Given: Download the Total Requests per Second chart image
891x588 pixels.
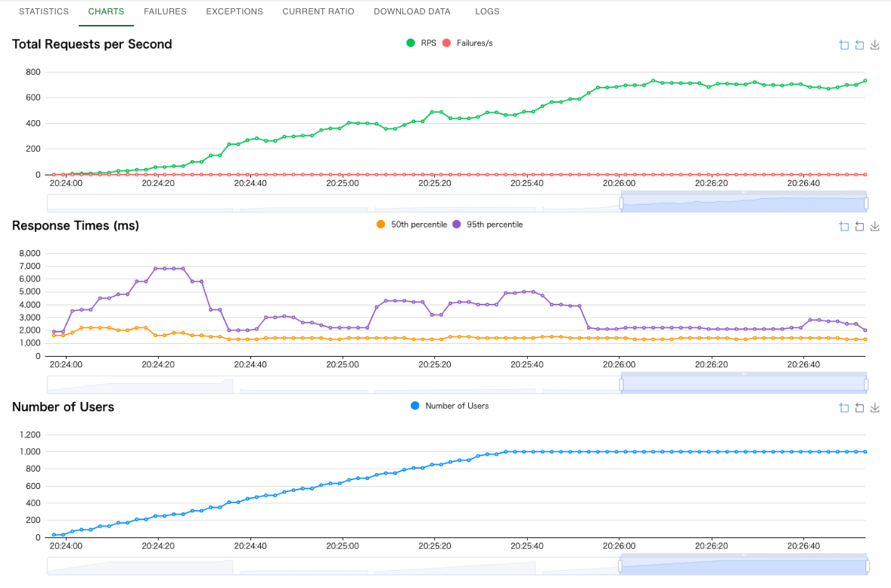Looking at the screenshot, I should 875,45.
